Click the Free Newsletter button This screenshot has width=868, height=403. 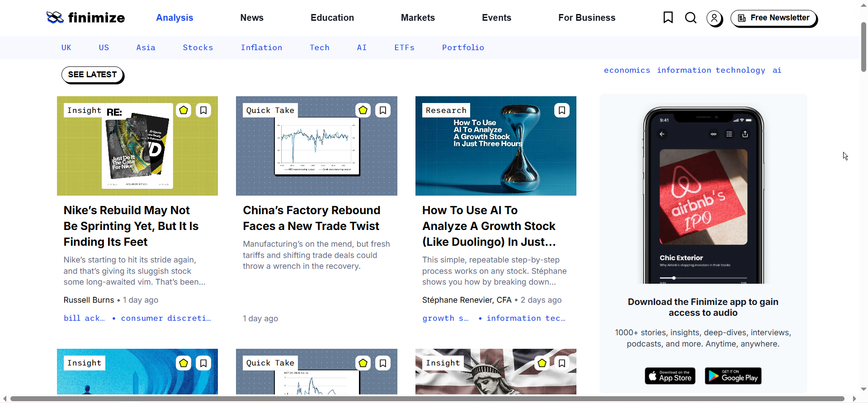click(774, 18)
